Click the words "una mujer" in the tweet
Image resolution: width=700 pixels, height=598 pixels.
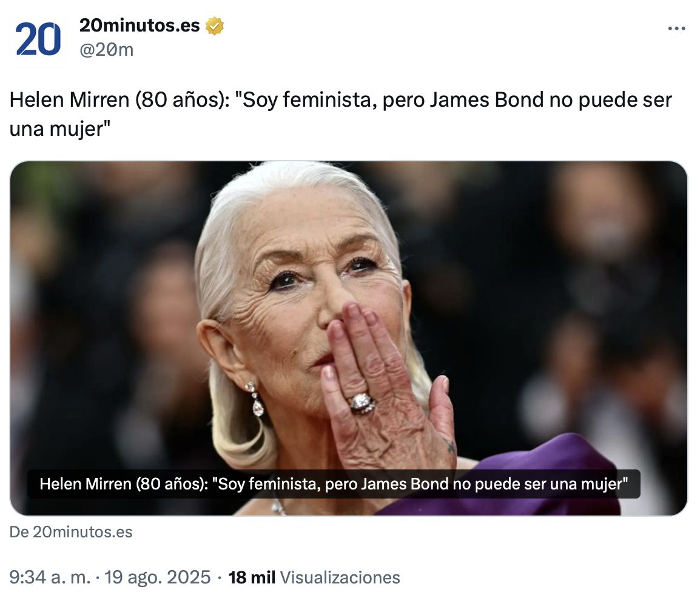pos(60,129)
